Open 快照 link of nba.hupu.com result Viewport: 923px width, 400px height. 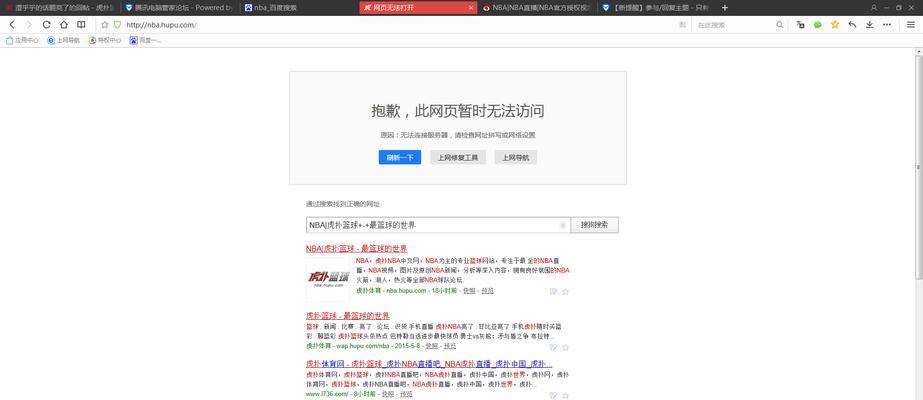pyautogui.click(x=469, y=291)
